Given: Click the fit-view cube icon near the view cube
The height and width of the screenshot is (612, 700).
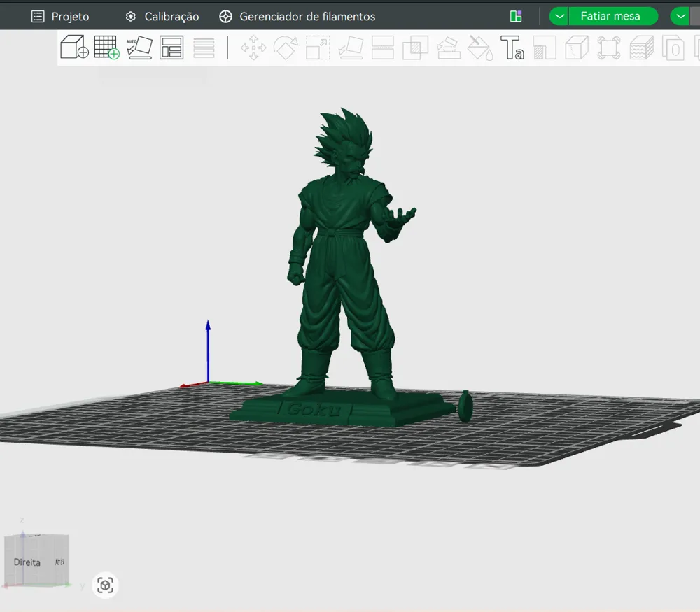Looking at the screenshot, I should coord(106,585).
